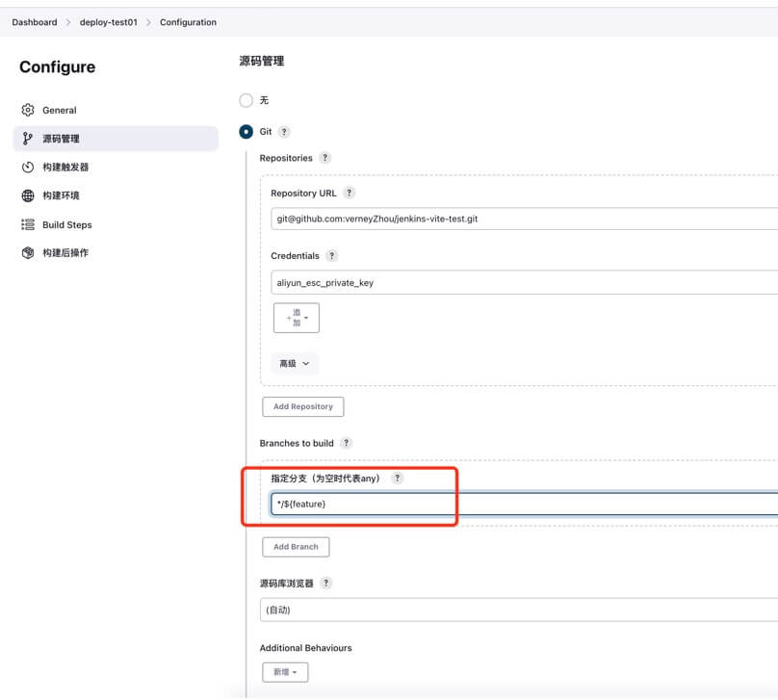Click the Build Steps list icon

point(28,224)
